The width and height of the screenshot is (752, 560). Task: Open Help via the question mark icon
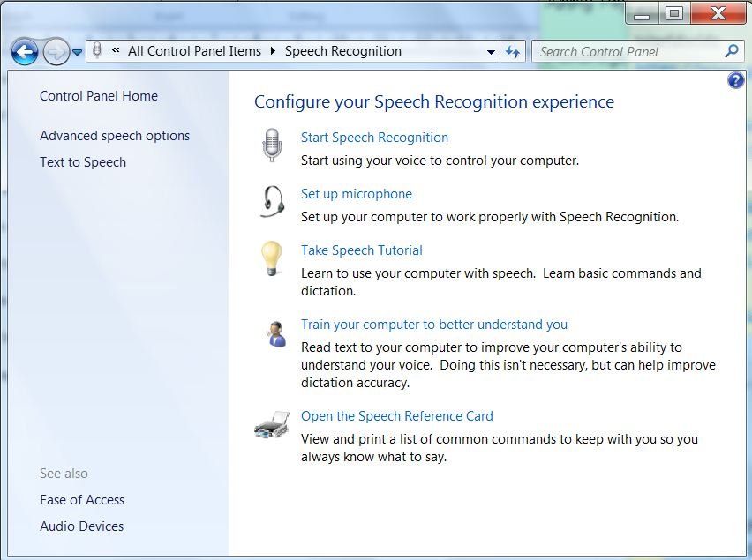click(735, 80)
